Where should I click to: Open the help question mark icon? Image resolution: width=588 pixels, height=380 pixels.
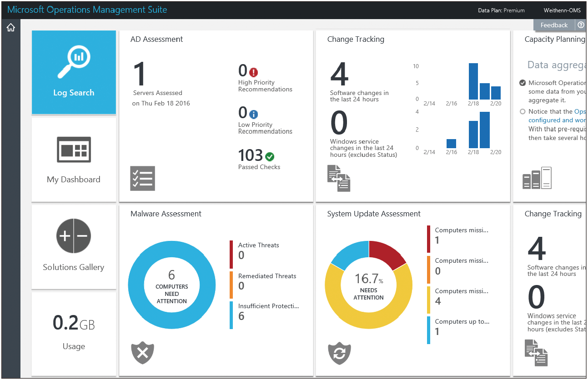click(581, 25)
